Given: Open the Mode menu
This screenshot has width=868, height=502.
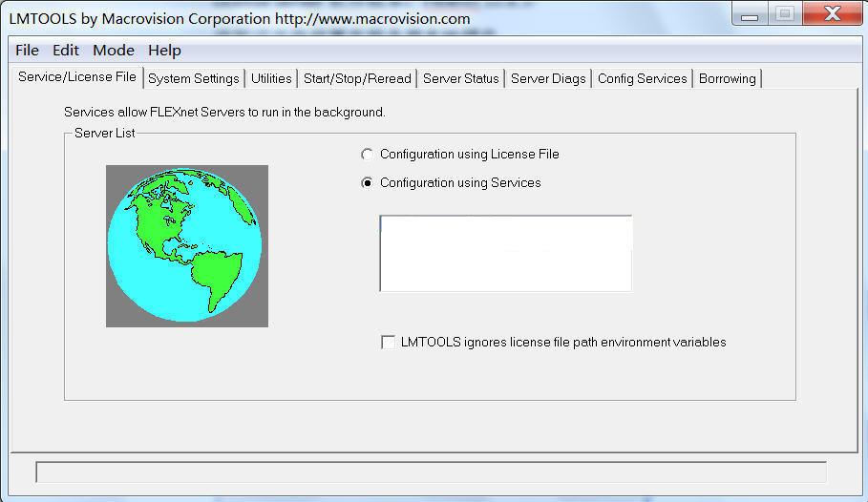Looking at the screenshot, I should point(114,51).
